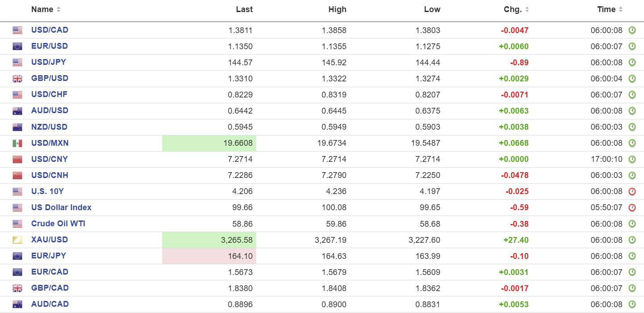
Task: Click the green highlighted XAU/USD last price
Action: point(209,240)
